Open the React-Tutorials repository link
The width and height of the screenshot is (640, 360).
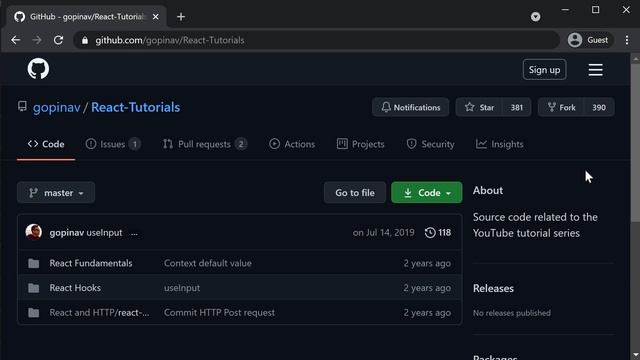pyautogui.click(x=136, y=107)
